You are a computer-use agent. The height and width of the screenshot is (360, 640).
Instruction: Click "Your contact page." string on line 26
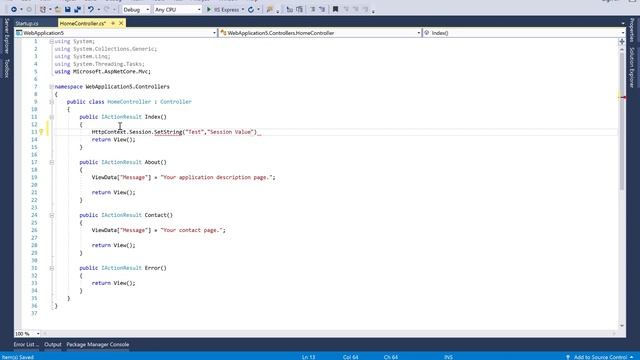pyautogui.click(x=191, y=230)
